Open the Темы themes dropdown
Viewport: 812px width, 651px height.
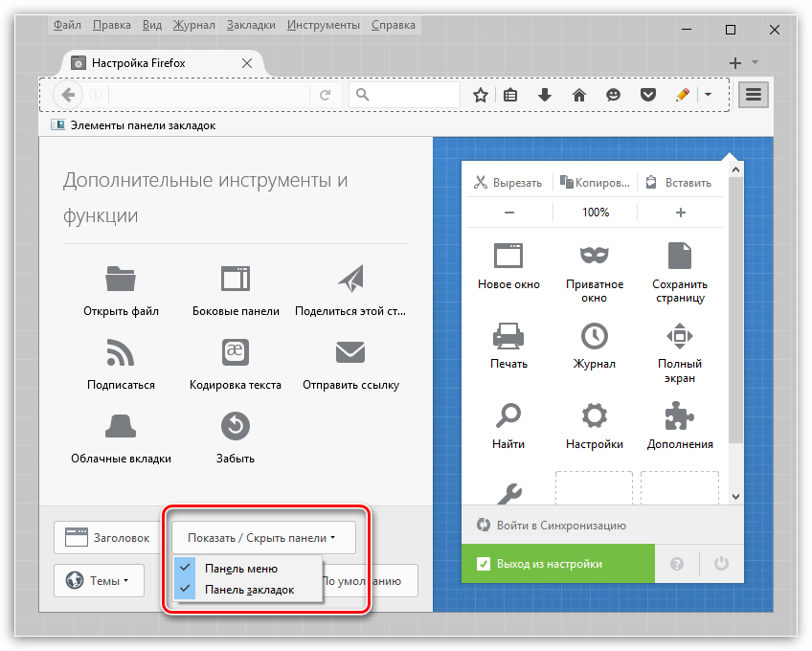(x=99, y=580)
